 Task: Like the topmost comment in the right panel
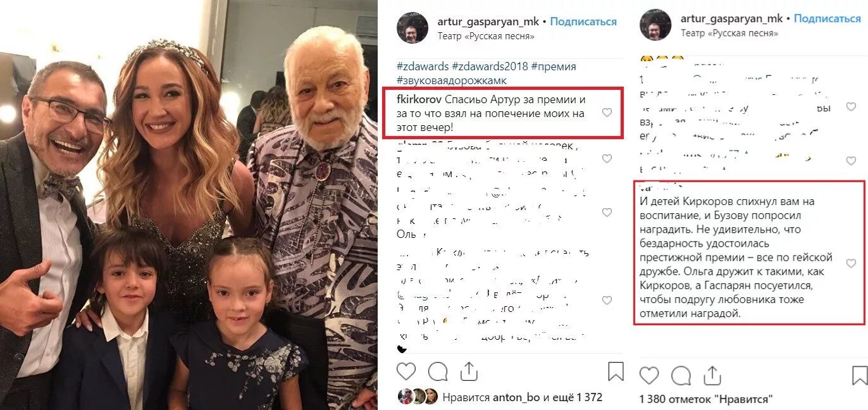pyautogui.click(x=851, y=107)
